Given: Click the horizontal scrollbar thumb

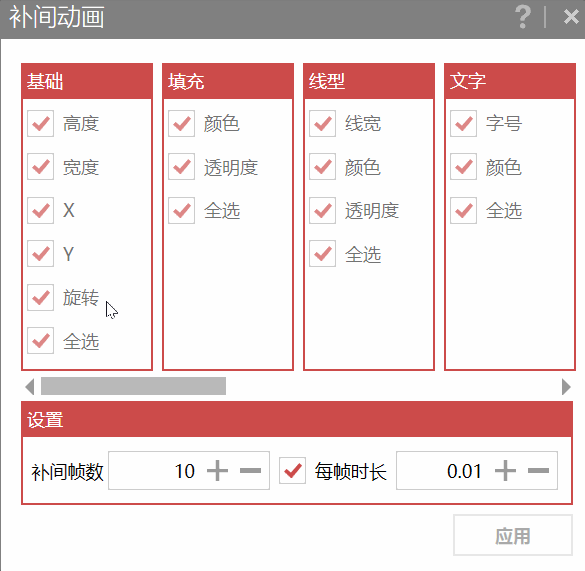Looking at the screenshot, I should 133,386.
